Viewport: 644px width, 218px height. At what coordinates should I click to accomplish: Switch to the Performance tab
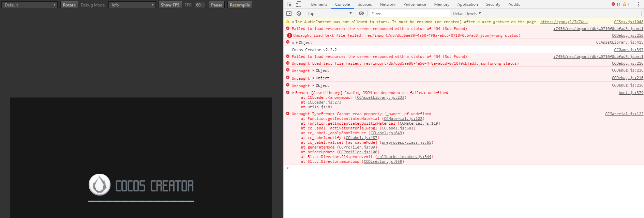(x=415, y=4)
